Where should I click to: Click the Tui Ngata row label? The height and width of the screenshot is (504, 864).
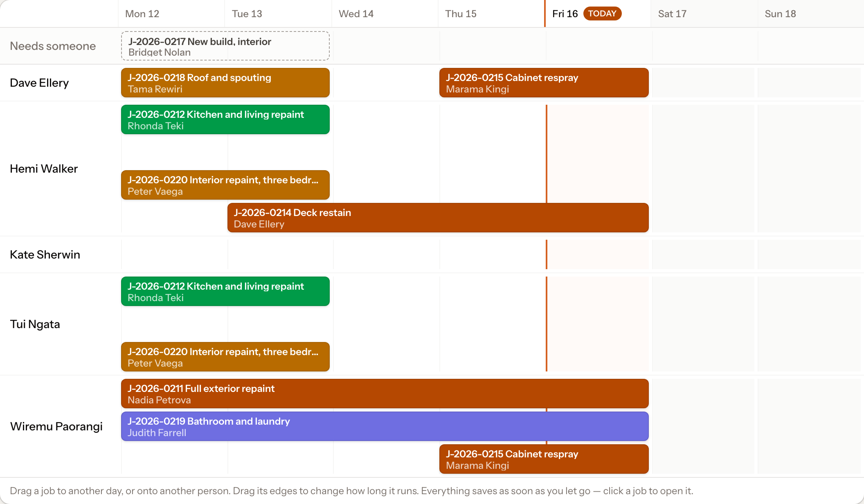35,324
